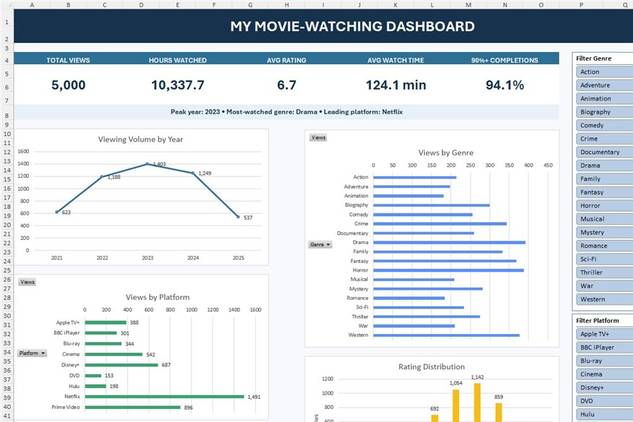Image resolution: width=633 pixels, height=422 pixels.
Task: Select Disney+ platform filter
Action: 604,387
